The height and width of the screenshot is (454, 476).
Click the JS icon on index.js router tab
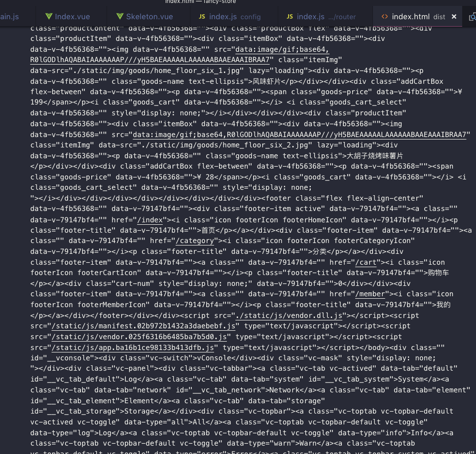pos(290,16)
